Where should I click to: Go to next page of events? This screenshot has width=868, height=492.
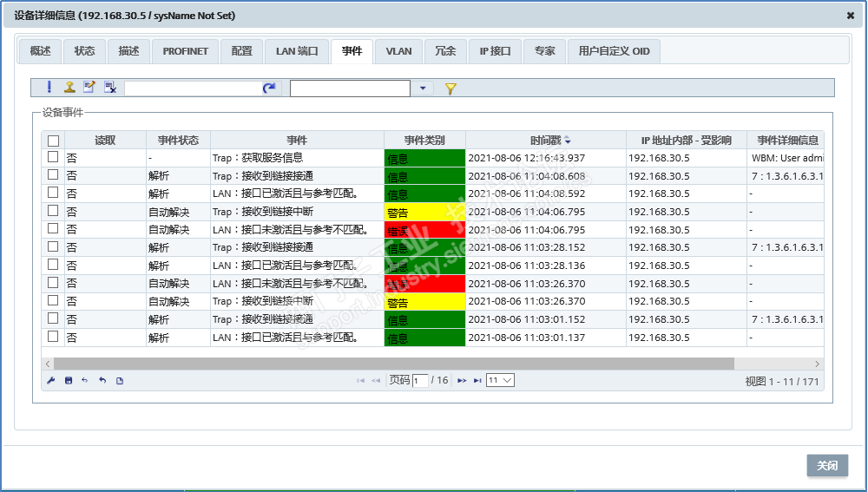point(462,381)
